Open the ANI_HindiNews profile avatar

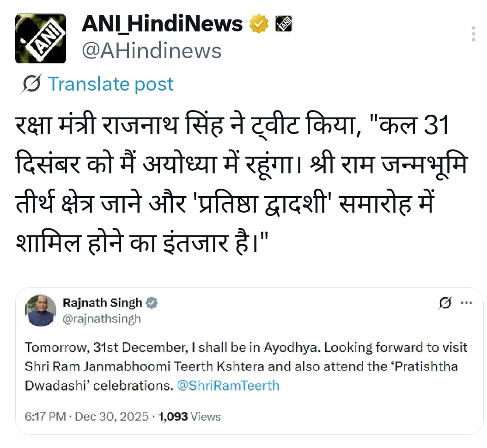(41, 38)
